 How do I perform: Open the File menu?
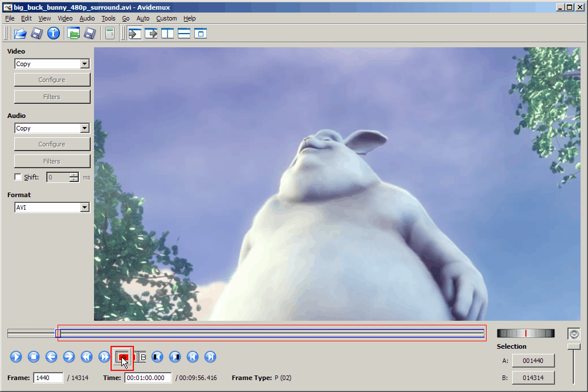10,18
